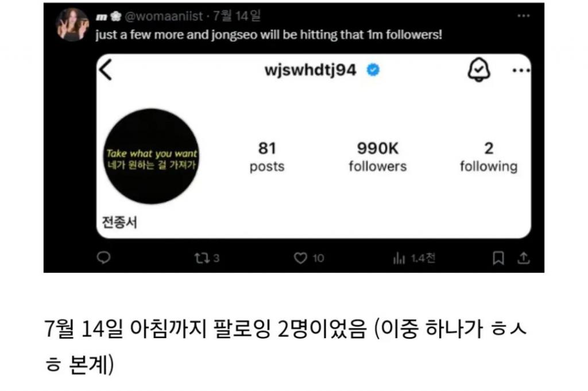The image size is (588, 391).
Task: Open the @womaaniist profile handle
Action: click(164, 16)
